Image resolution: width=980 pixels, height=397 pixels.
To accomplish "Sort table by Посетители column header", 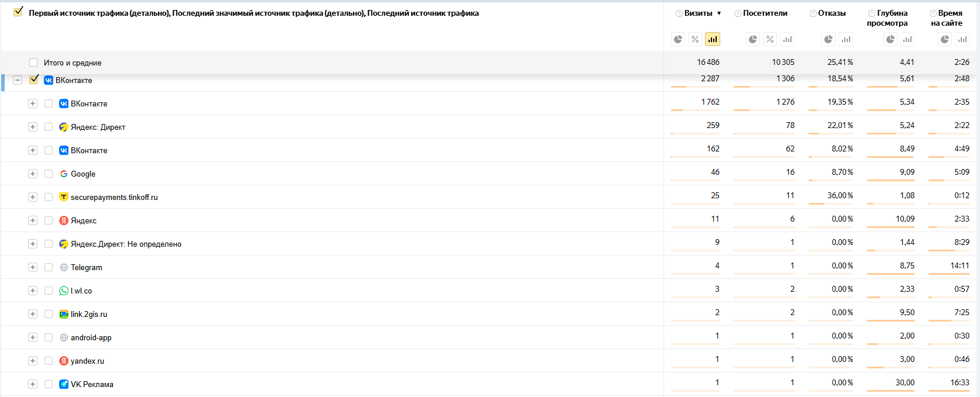I will pos(765,13).
